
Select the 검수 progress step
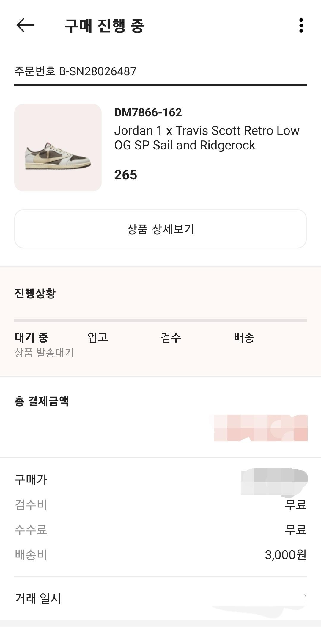tap(171, 337)
